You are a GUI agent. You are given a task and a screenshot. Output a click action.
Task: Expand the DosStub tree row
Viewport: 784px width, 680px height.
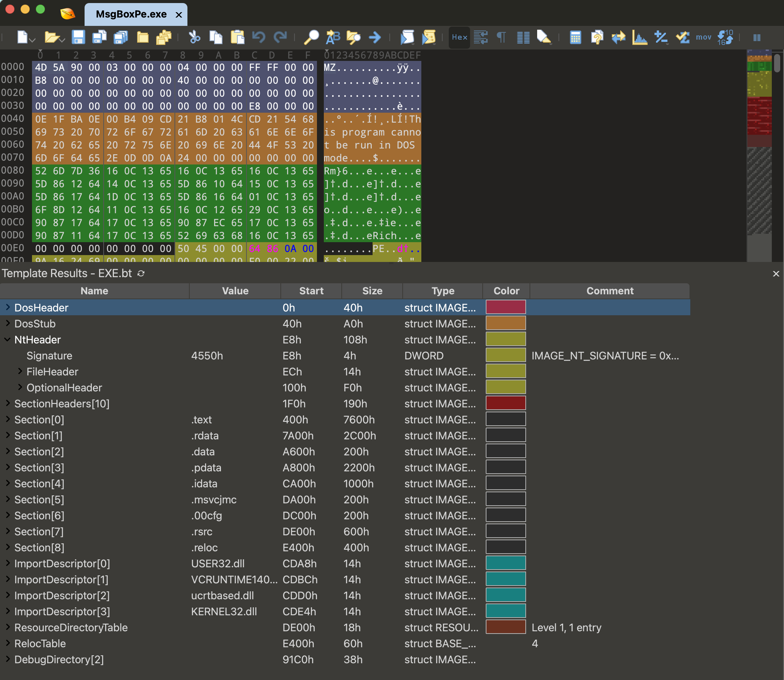click(8, 324)
